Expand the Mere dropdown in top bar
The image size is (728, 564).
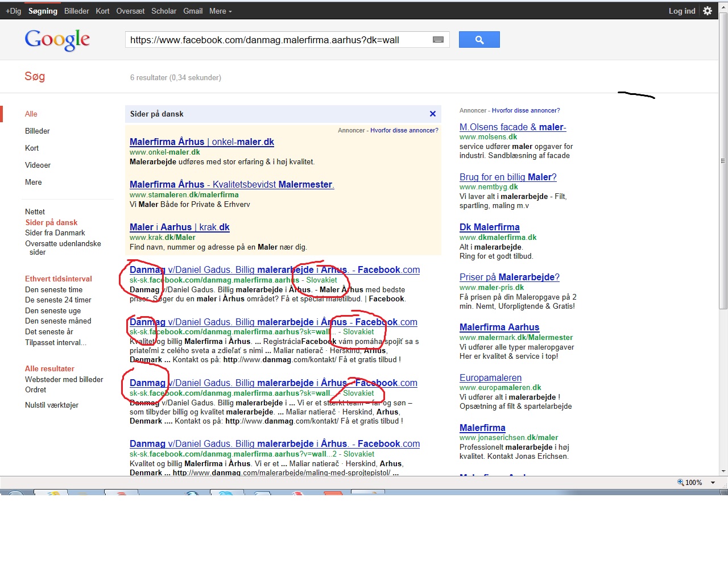220,11
